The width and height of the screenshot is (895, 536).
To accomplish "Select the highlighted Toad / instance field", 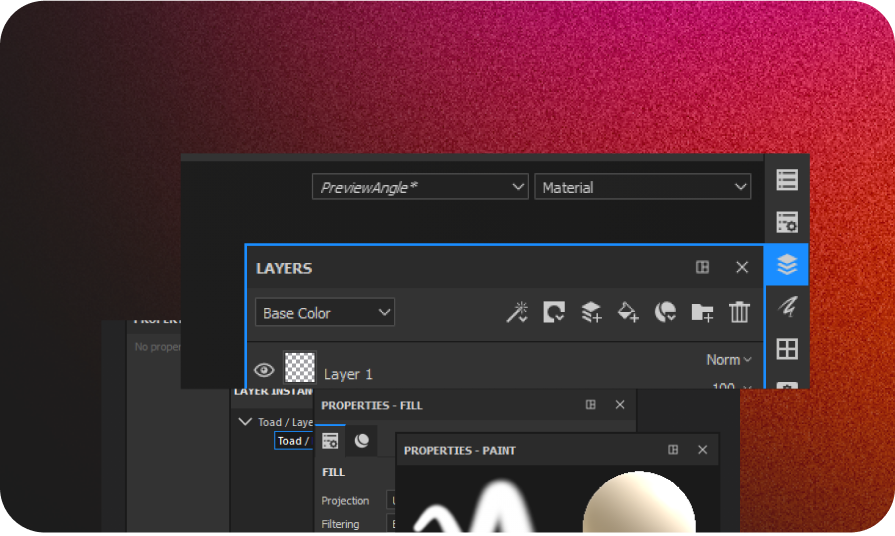I will pos(293,441).
